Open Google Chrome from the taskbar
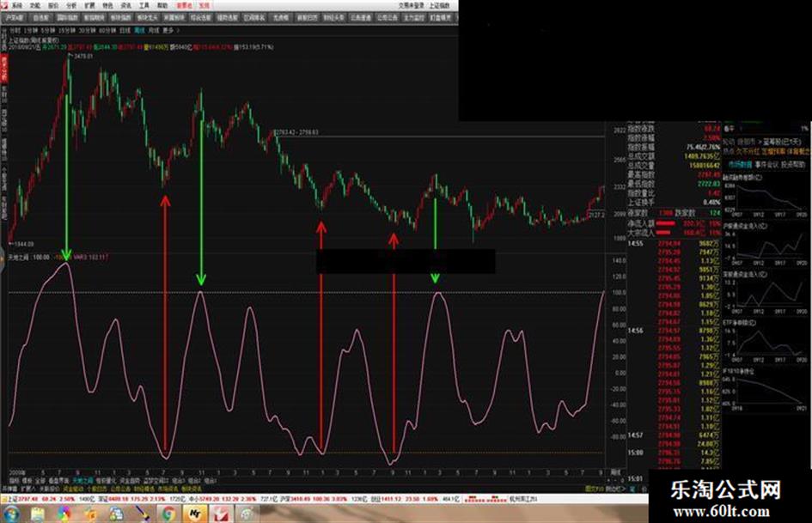 pyautogui.click(x=168, y=514)
